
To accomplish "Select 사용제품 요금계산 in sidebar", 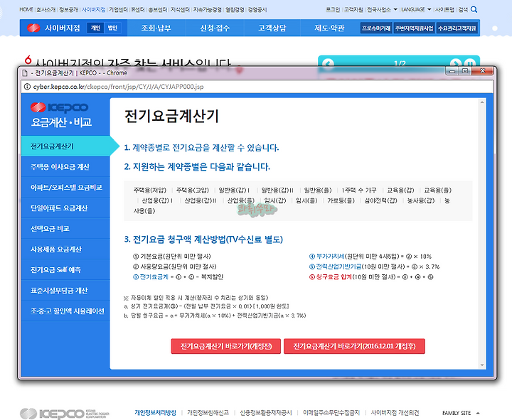I will point(65,249).
